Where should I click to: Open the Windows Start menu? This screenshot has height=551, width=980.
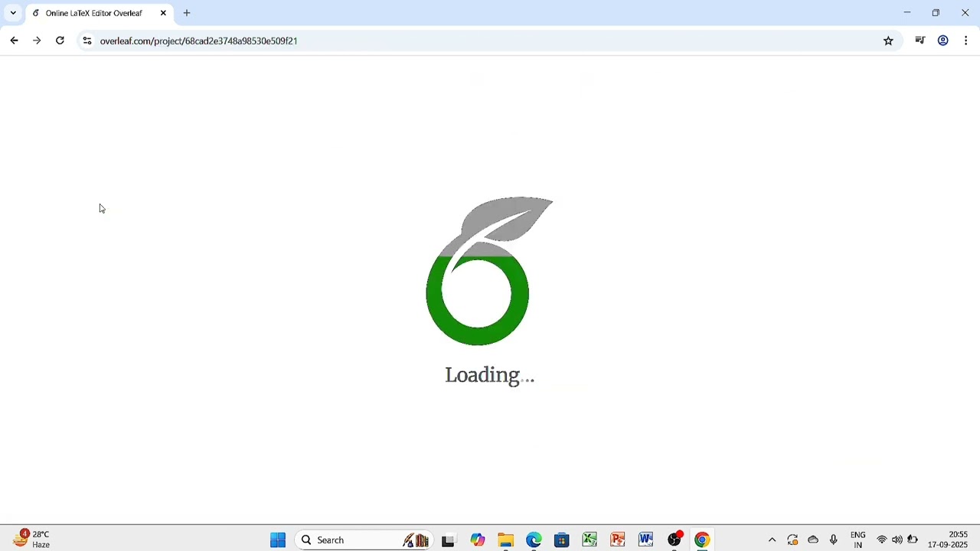coord(278,540)
